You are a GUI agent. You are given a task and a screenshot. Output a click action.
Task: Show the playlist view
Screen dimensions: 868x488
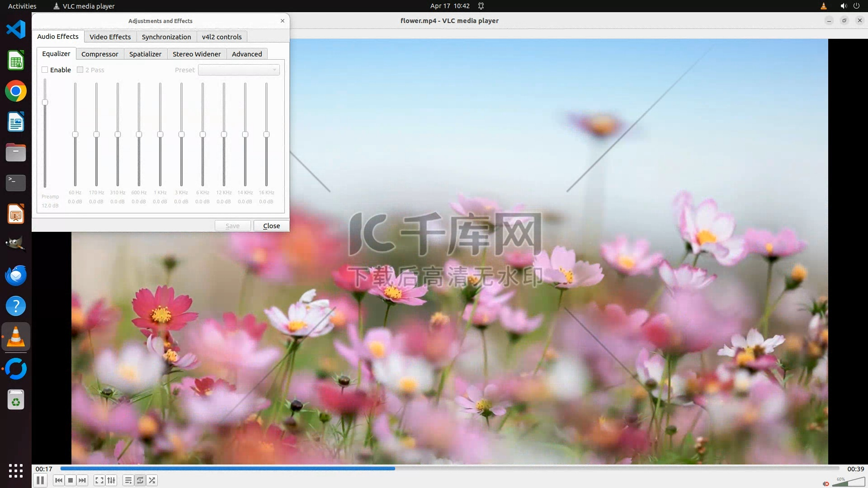(x=128, y=480)
